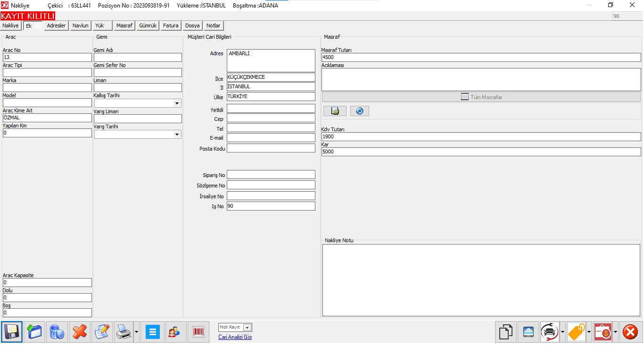Image resolution: width=644 pixels, height=355 pixels.
Task: Open the red briefcase dollar icon
Action: 603,332
